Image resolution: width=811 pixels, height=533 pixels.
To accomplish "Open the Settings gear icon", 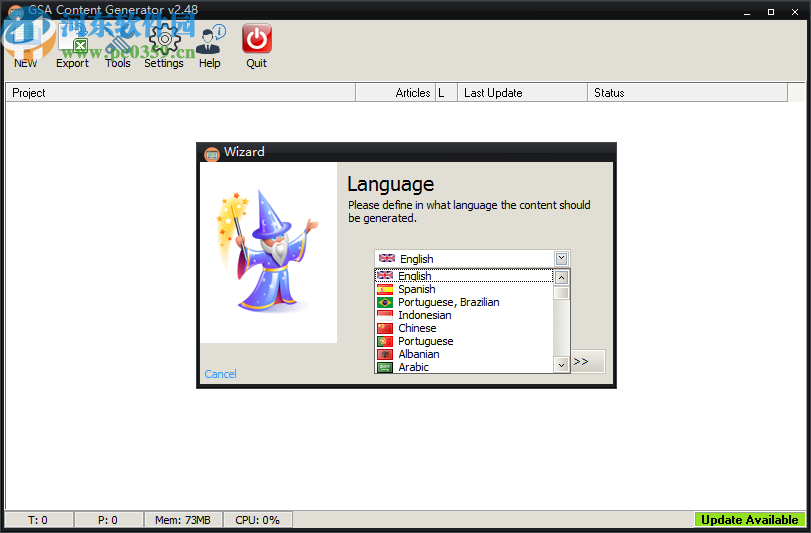I will [164, 40].
